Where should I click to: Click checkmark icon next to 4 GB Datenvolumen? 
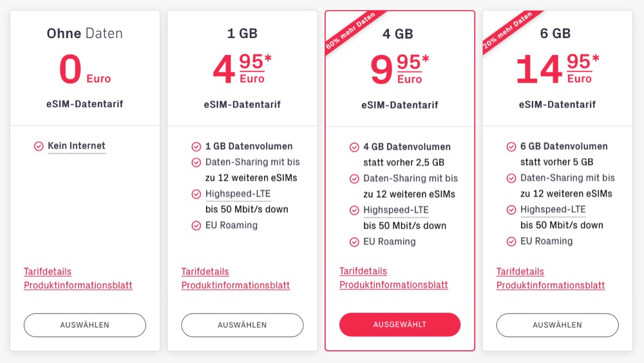coord(354,147)
